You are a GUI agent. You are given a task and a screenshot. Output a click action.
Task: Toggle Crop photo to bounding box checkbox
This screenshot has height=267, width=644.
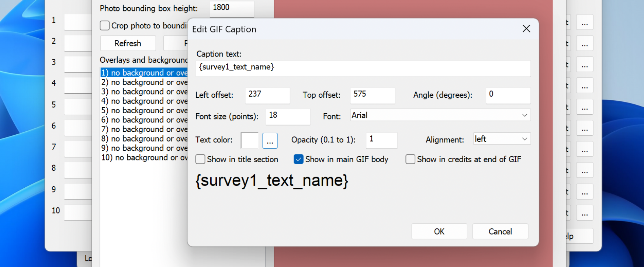(x=105, y=26)
